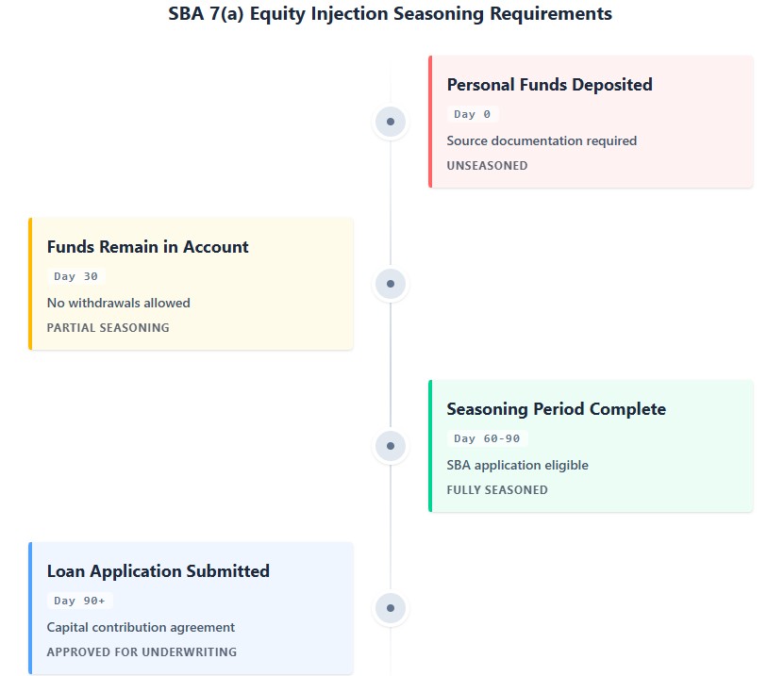Image resolution: width=784 pixels, height=676 pixels.
Task: Click the "Day 30" badge
Action: [76, 276]
